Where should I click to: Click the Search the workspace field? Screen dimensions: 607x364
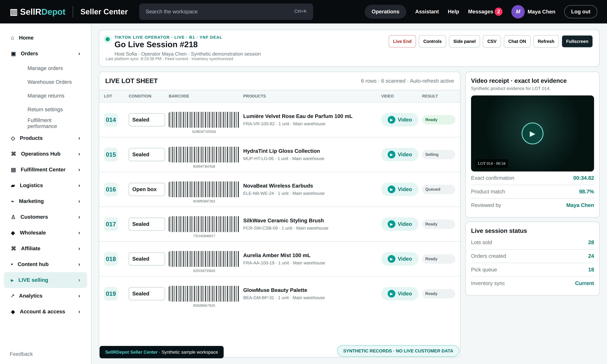(226, 12)
